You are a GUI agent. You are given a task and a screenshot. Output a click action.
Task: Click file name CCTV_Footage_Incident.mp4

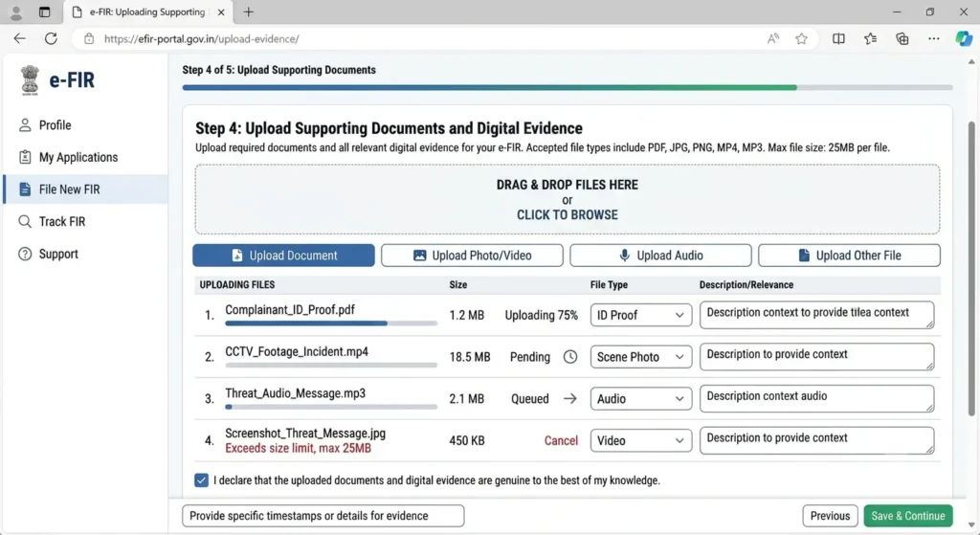[x=297, y=352]
